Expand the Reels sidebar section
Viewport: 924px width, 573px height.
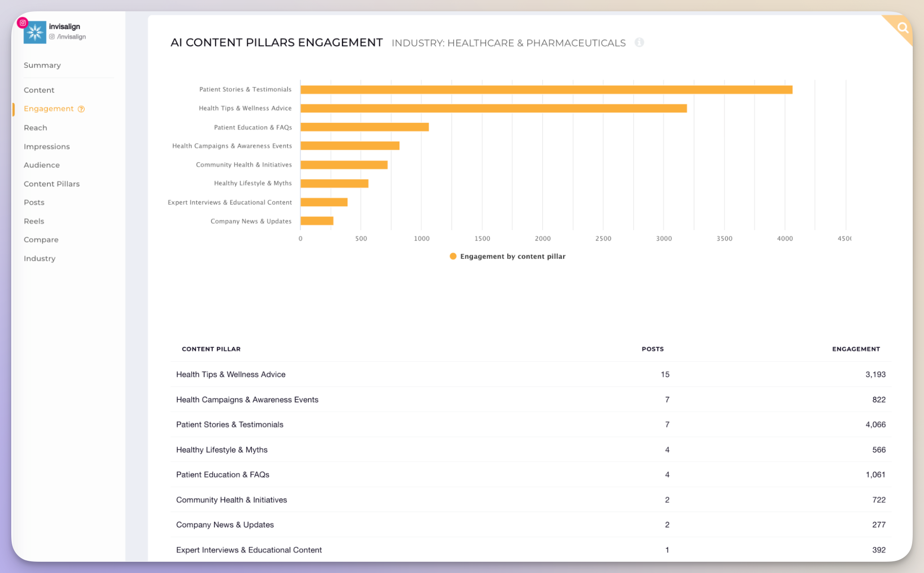34,221
